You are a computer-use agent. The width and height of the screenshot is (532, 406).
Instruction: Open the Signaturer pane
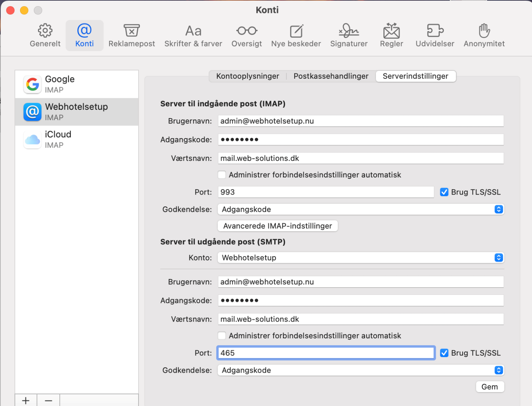tap(349, 35)
